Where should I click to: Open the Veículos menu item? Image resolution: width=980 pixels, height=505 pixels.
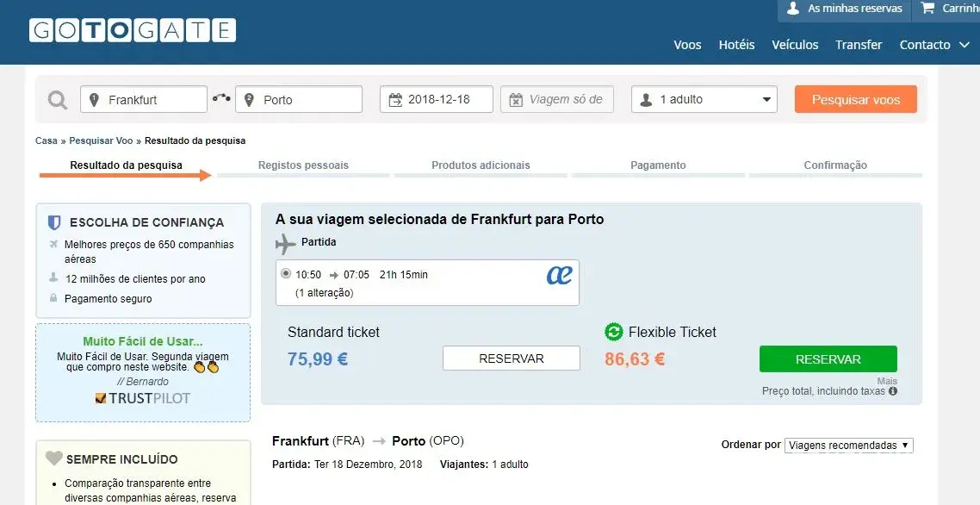795,45
